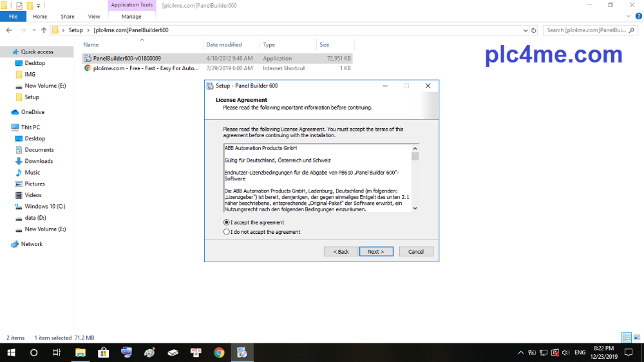
Task: Expand the ribbon with the chevron arrow
Action: (x=627, y=16)
